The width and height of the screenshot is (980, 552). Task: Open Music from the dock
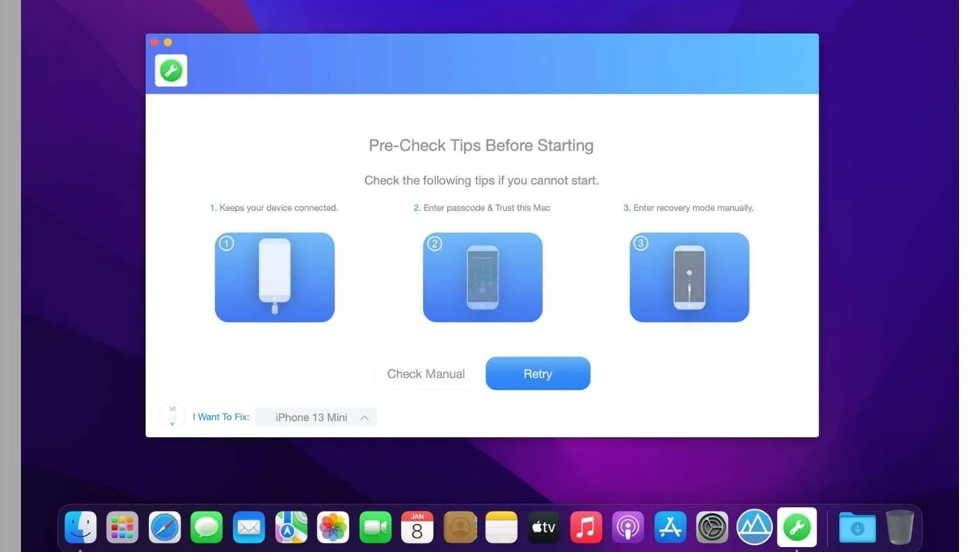tap(586, 527)
